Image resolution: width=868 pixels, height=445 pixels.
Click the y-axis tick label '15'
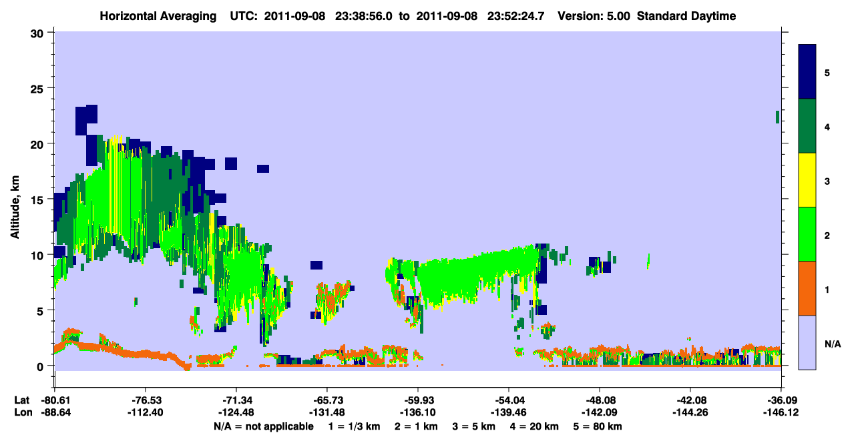(39, 199)
